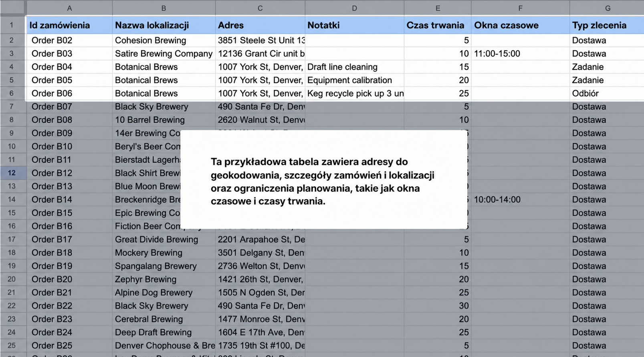Select the "Order B06" cell
Screen dimensions: 644x357
(69, 93)
